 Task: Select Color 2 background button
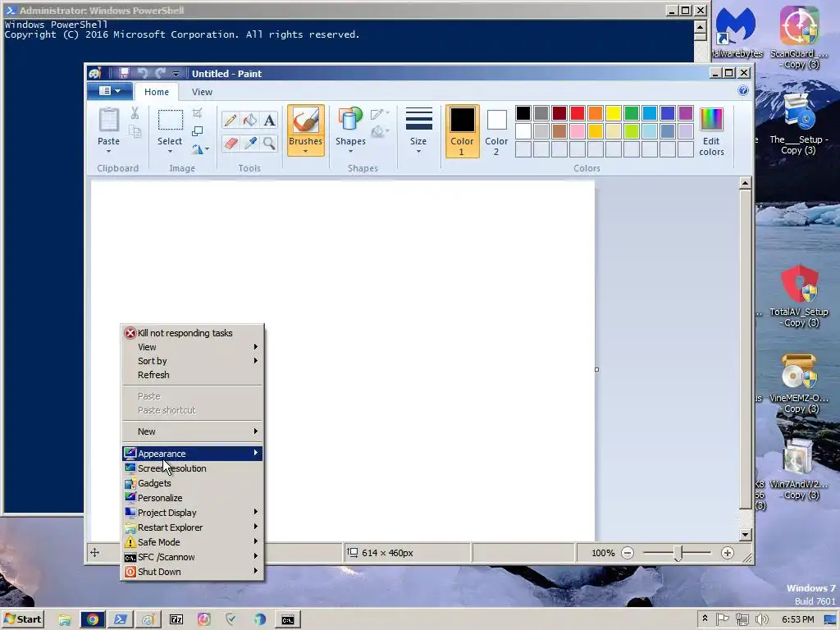pyautogui.click(x=496, y=132)
